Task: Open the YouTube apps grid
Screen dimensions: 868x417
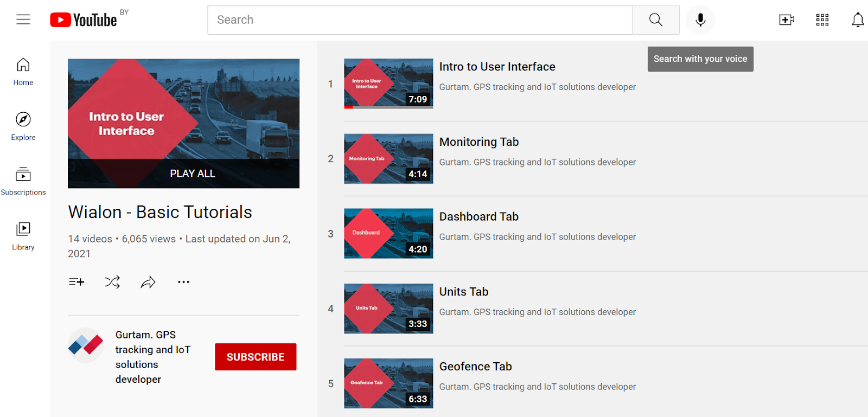Action: coord(822,20)
